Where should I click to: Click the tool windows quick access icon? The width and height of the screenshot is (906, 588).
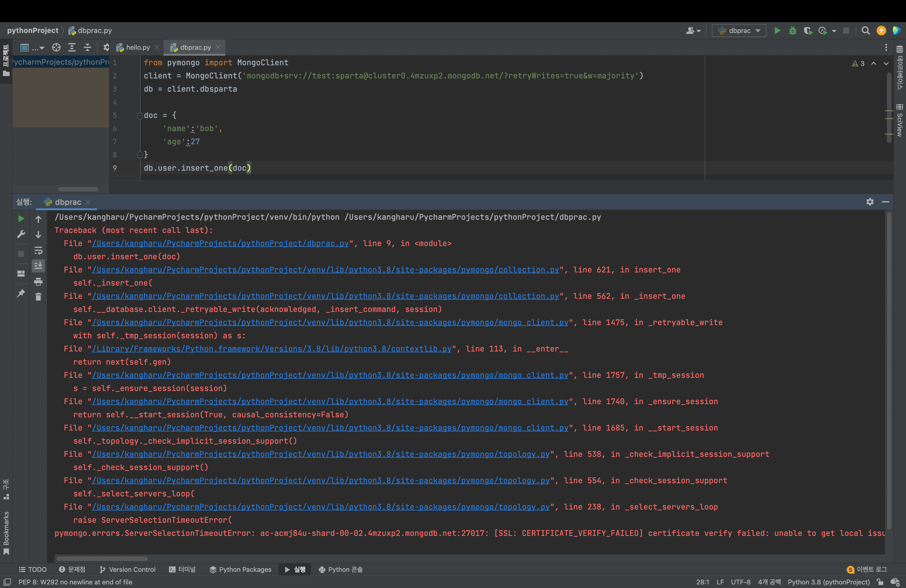click(7, 582)
